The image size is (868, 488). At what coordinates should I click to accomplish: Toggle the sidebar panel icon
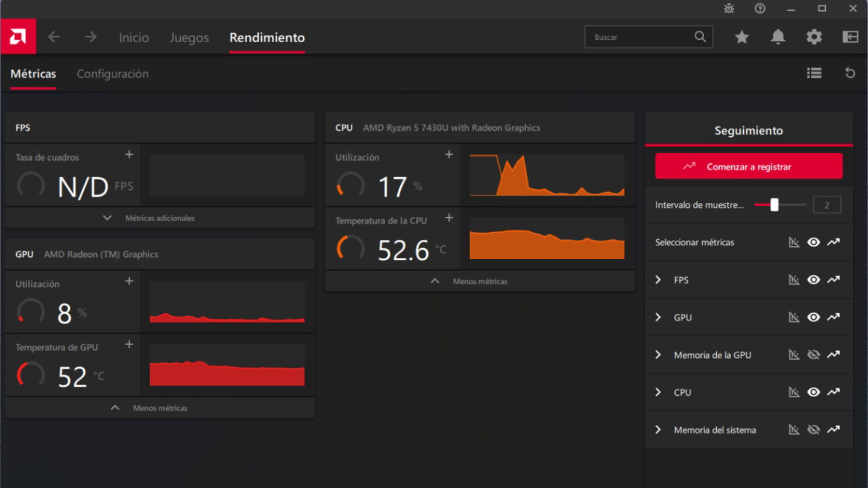[850, 37]
